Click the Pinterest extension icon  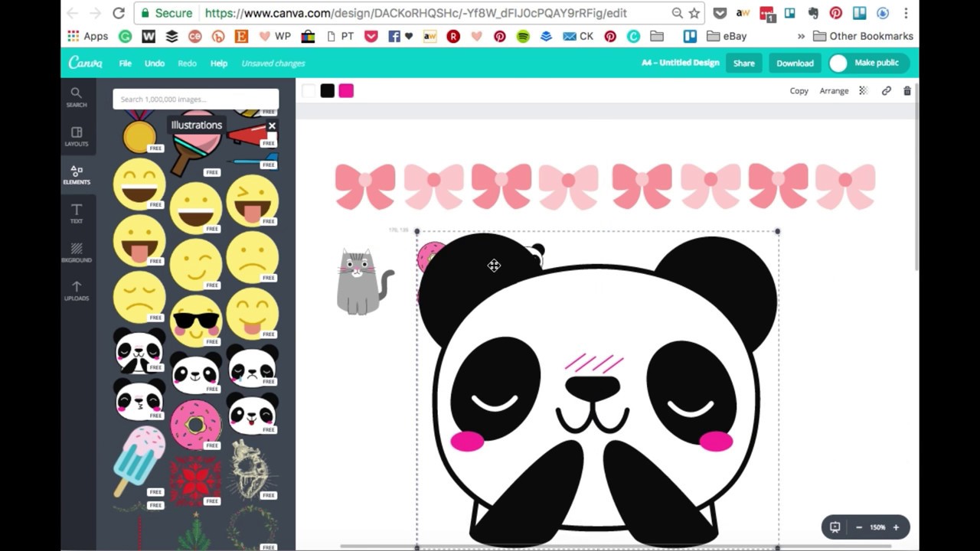tap(836, 13)
